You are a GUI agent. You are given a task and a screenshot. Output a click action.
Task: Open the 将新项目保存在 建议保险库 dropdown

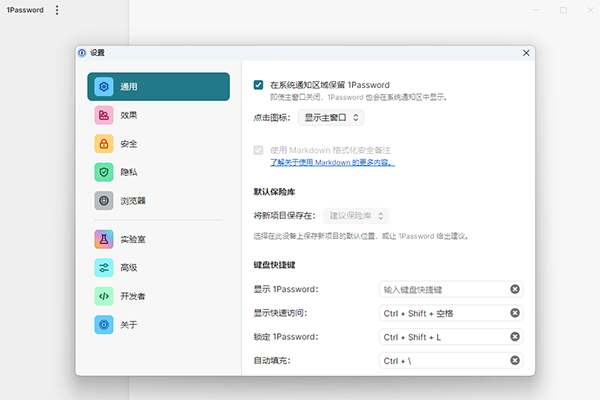(356, 216)
